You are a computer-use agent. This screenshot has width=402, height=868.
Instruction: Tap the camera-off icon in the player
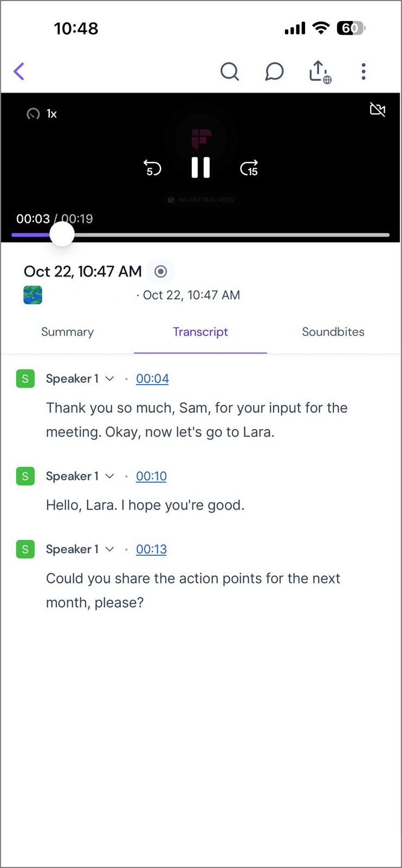point(377,109)
